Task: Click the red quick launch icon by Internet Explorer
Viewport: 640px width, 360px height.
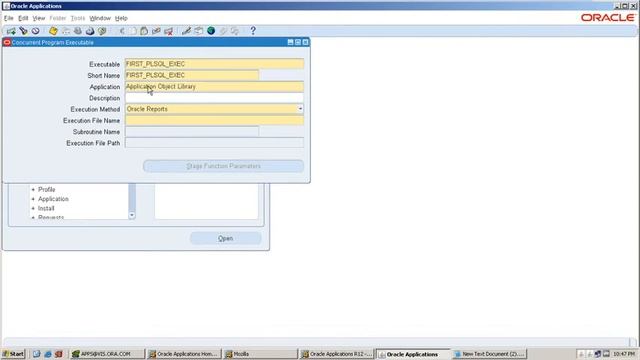Action: pyautogui.click(x=59, y=354)
